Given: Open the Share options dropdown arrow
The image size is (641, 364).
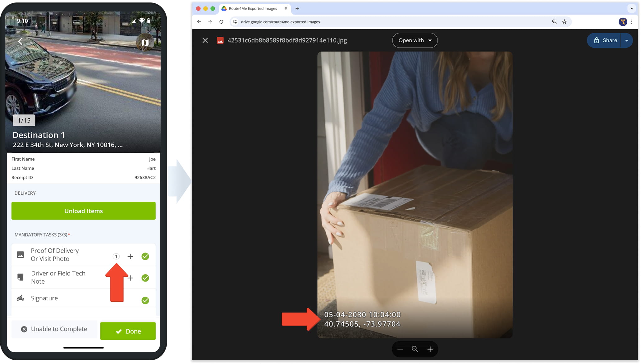Looking at the screenshot, I should (x=626, y=41).
